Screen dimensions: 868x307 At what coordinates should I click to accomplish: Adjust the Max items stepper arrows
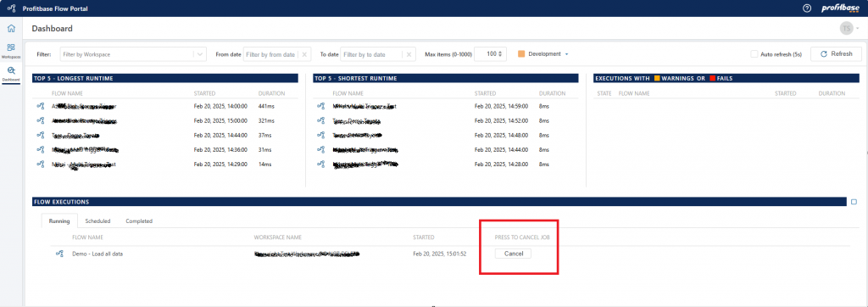(500, 54)
